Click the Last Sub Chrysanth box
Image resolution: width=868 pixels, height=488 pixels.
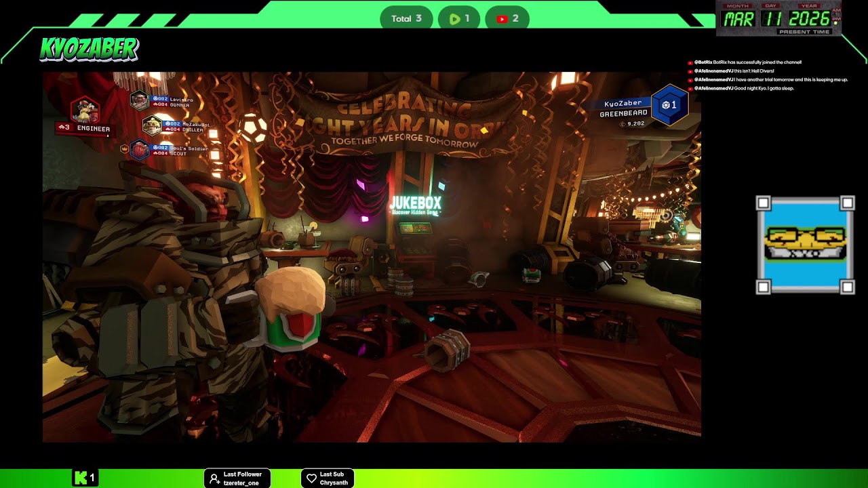pyautogui.click(x=328, y=479)
